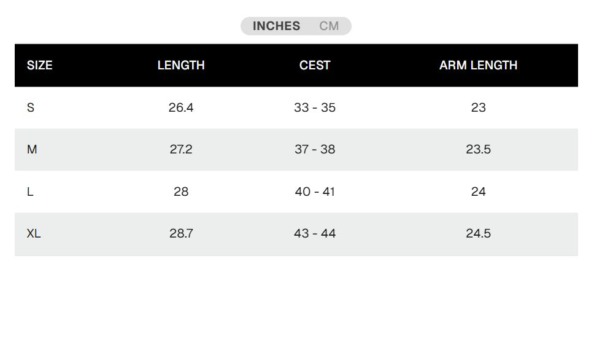Select the XL size row label

tap(34, 233)
